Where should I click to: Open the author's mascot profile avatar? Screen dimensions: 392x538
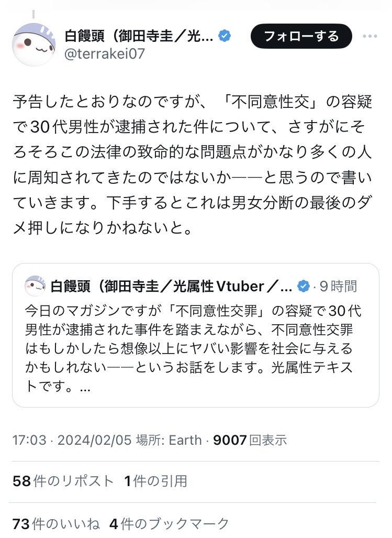click(x=33, y=44)
